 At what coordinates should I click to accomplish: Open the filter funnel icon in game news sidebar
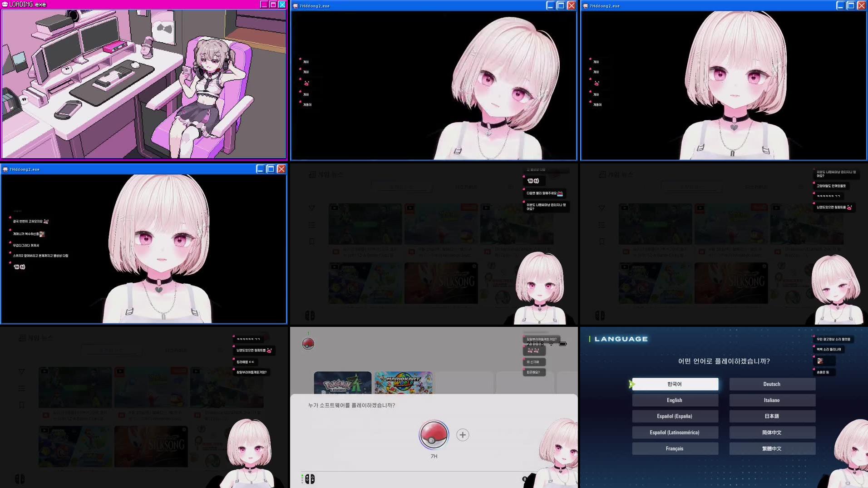[21, 371]
